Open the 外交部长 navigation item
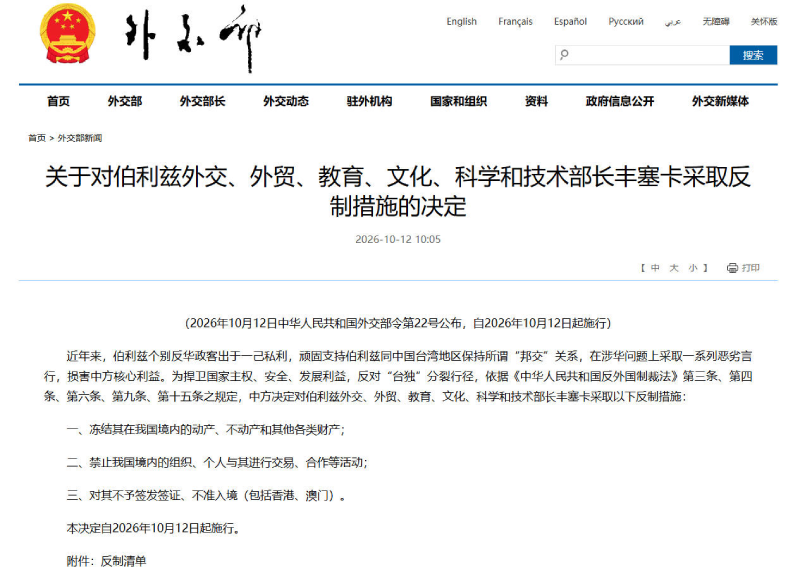The image size is (800, 586). (203, 101)
